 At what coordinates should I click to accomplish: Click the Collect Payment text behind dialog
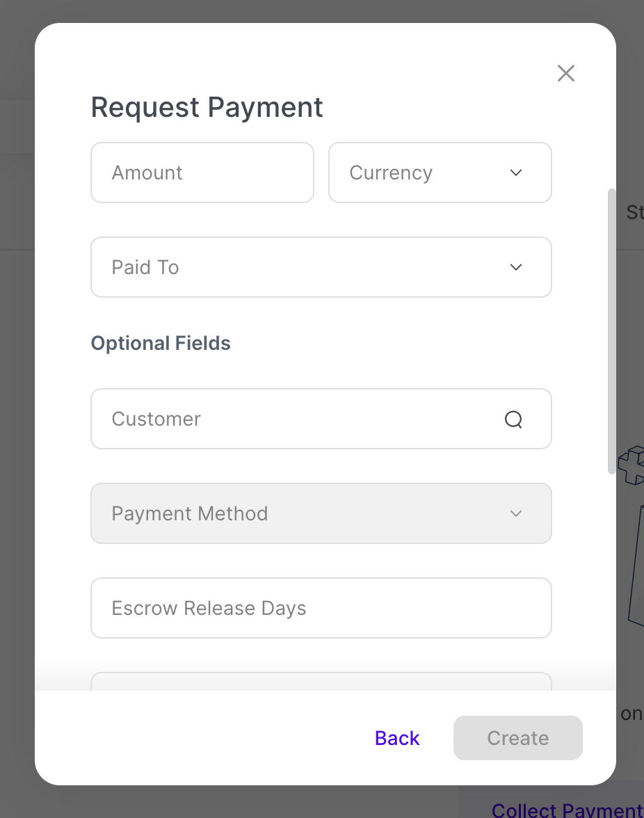point(566,810)
